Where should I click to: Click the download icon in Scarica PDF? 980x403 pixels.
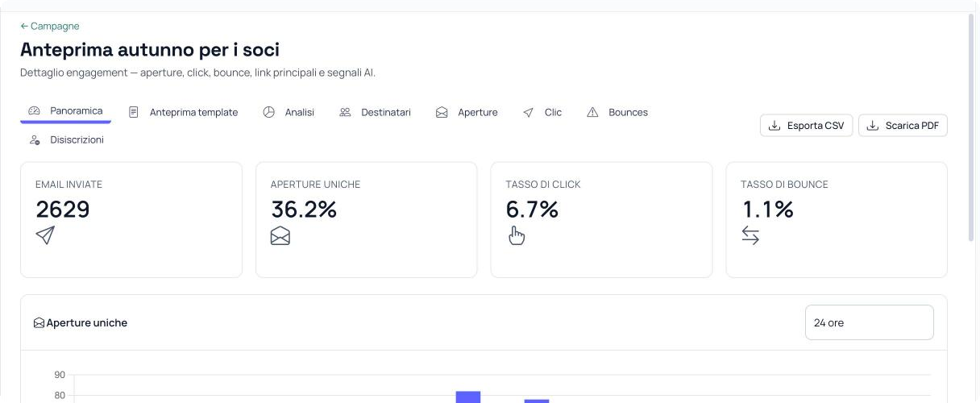pyautogui.click(x=873, y=126)
